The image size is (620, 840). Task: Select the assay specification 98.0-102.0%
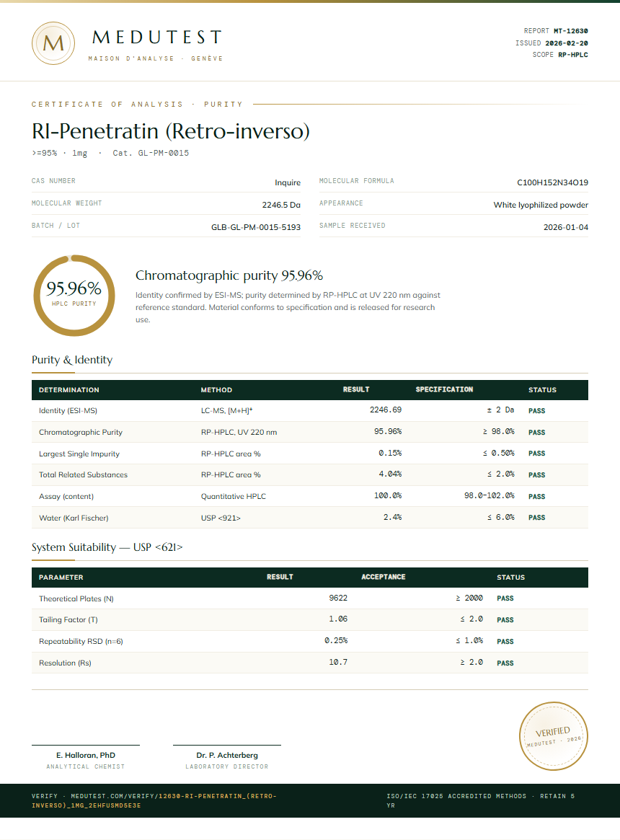pyautogui.click(x=490, y=495)
